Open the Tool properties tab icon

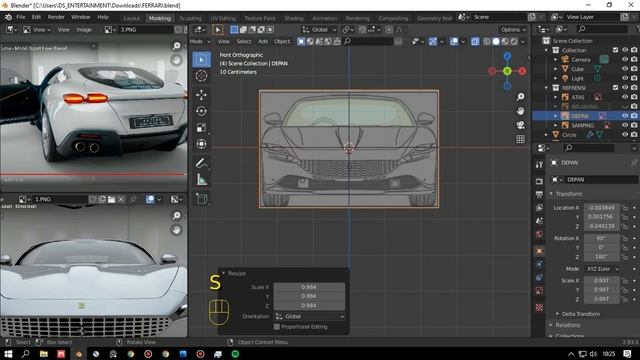coord(539,164)
